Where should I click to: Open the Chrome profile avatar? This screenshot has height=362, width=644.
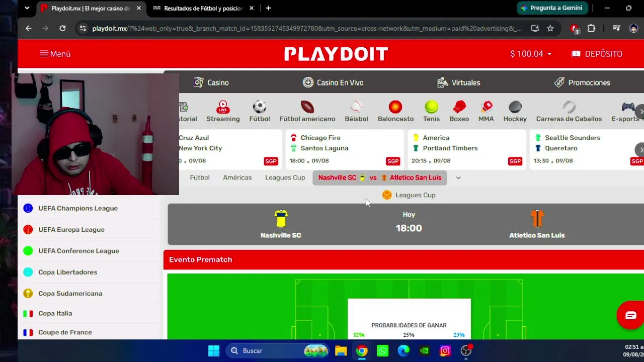click(x=634, y=29)
